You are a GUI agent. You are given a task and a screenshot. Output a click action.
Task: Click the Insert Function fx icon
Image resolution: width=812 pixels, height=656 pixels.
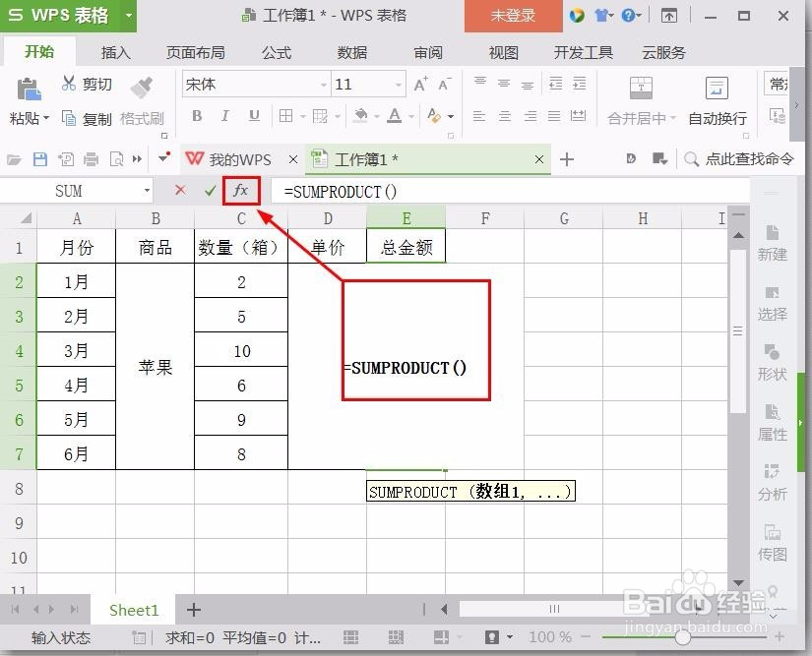[x=241, y=191]
